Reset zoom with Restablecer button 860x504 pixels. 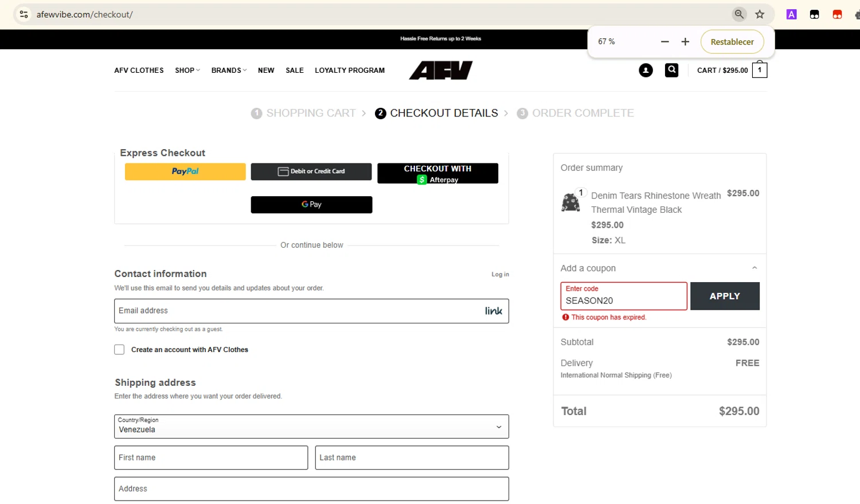pyautogui.click(x=732, y=42)
